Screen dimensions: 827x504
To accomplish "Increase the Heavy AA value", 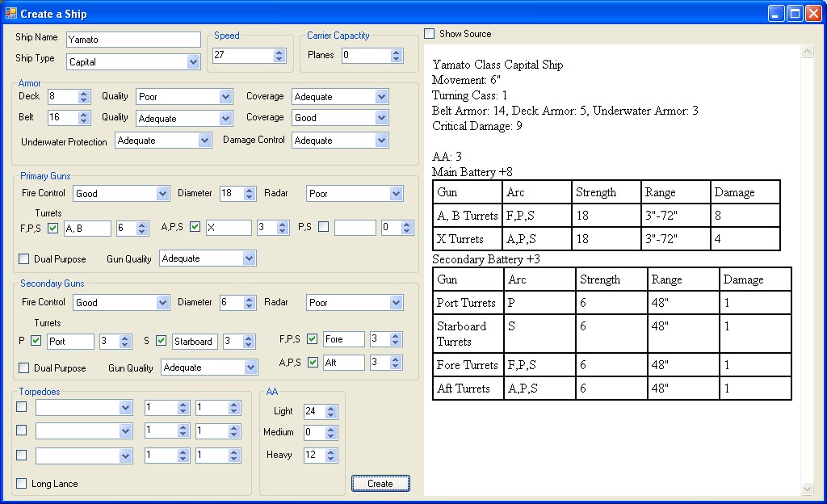I will 330,452.
